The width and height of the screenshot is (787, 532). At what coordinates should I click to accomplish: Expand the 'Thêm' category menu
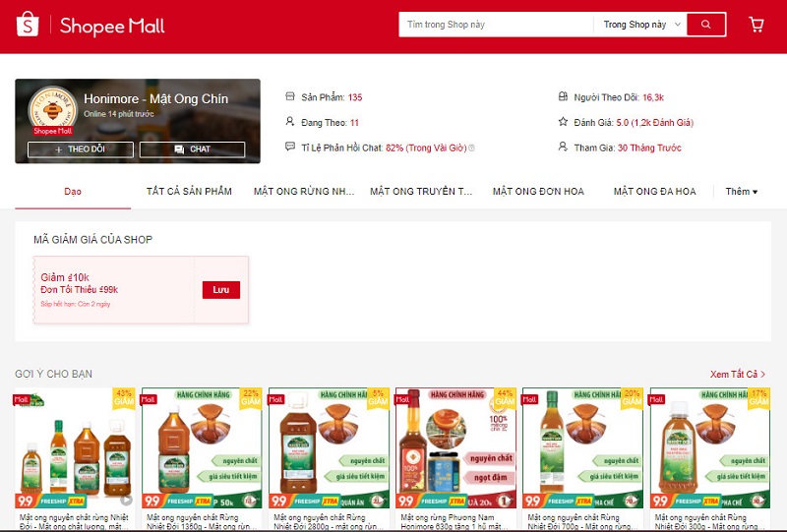coord(742,192)
